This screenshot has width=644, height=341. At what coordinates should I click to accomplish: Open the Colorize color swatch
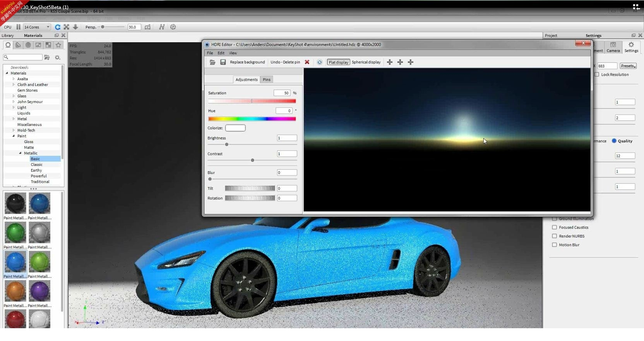tap(235, 128)
